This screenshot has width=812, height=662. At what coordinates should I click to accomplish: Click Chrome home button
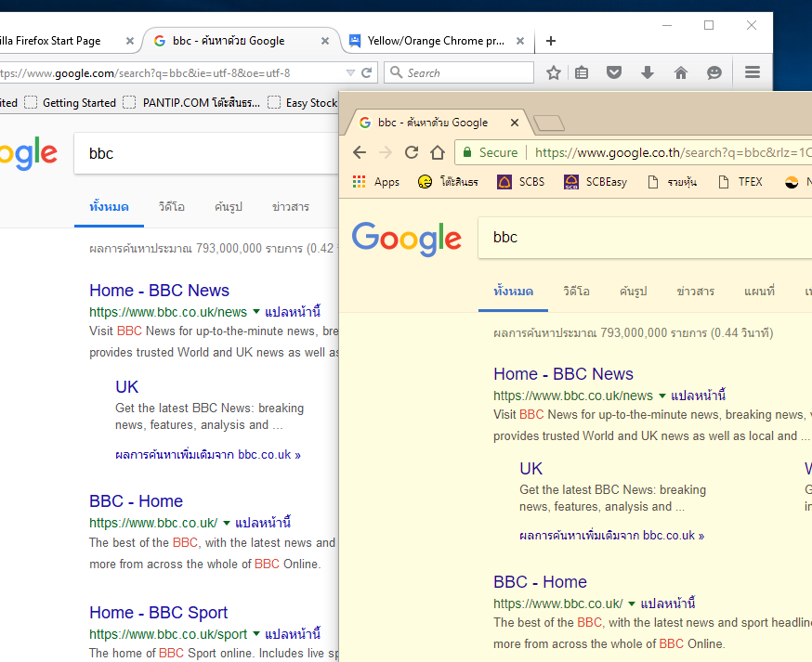[438, 152]
